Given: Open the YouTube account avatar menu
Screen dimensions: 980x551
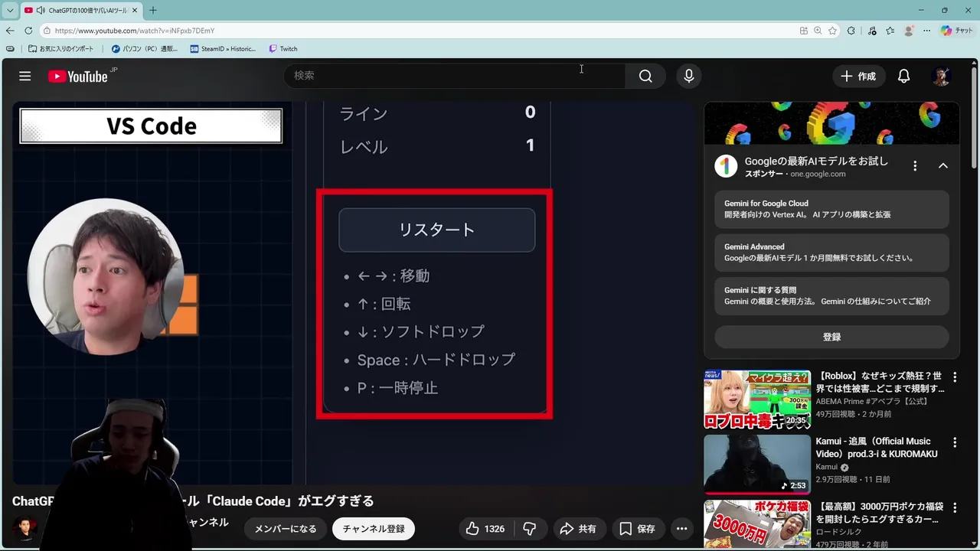Looking at the screenshot, I should 941,76.
